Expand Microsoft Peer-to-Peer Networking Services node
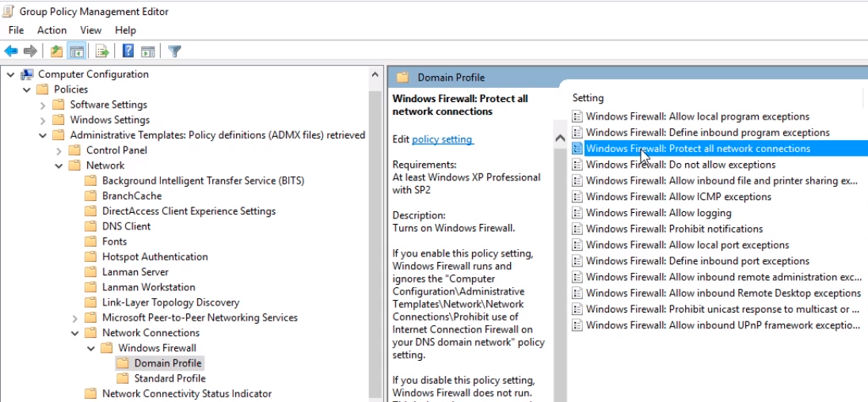 74,318
